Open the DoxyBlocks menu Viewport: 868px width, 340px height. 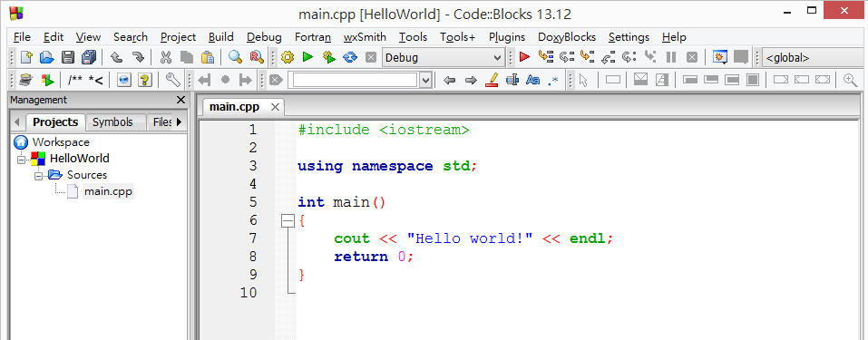[567, 37]
